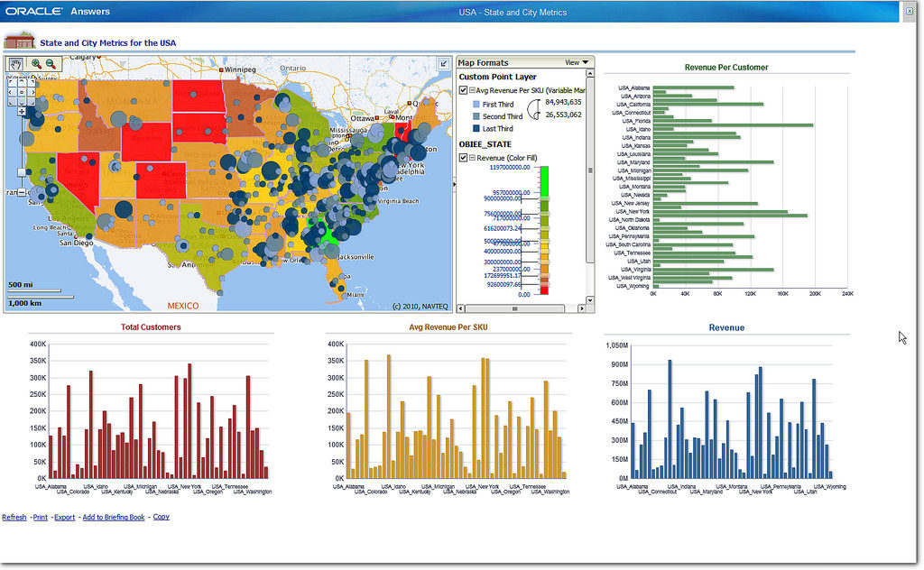Click the plus icon below the map compass

point(23,112)
